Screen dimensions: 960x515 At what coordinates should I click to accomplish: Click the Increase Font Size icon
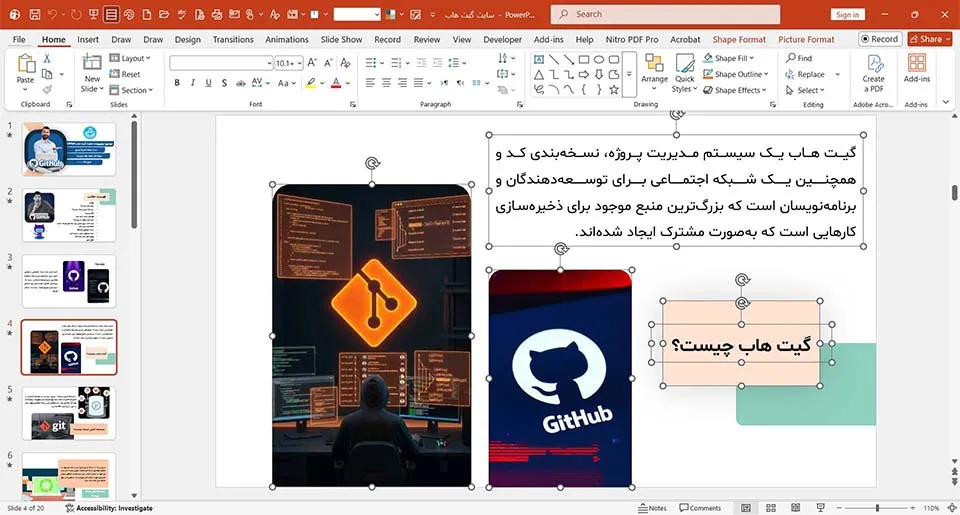tap(312, 62)
